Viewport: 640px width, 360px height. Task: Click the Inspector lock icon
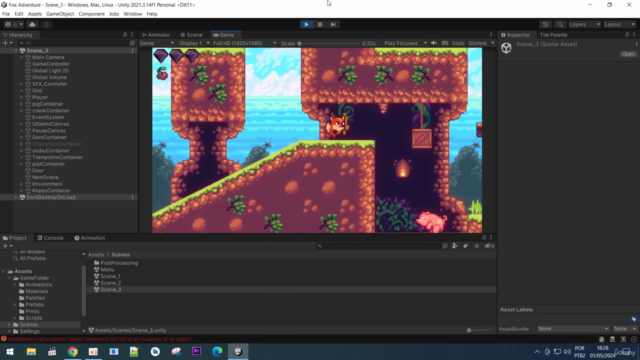(x=627, y=35)
